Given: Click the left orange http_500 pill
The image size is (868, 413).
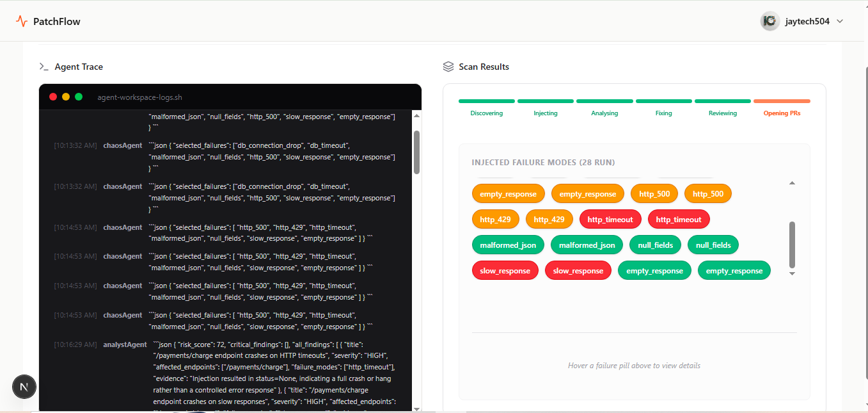Looking at the screenshot, I should tap(654, 194).
